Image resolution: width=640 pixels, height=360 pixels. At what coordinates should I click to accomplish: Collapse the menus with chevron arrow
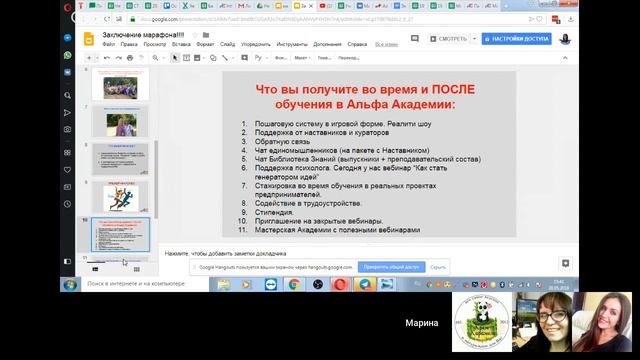(x=565, y=58)
